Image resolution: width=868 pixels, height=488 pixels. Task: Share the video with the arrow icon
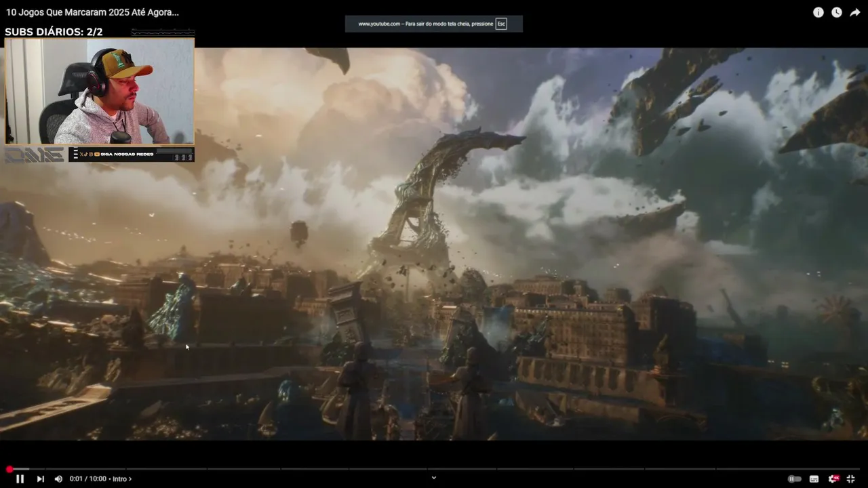pyautogui.click(x=855, y=12)
